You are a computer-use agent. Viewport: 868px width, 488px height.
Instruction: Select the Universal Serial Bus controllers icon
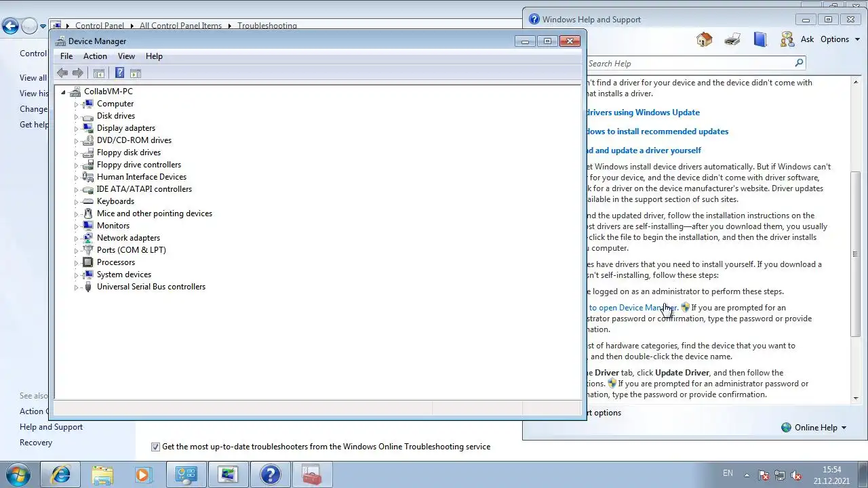coord(87,287)
